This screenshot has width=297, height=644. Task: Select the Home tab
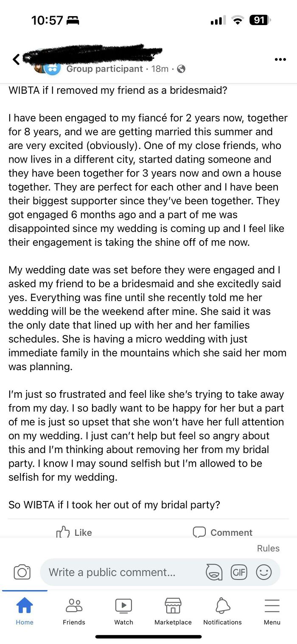tap(24, 611)
